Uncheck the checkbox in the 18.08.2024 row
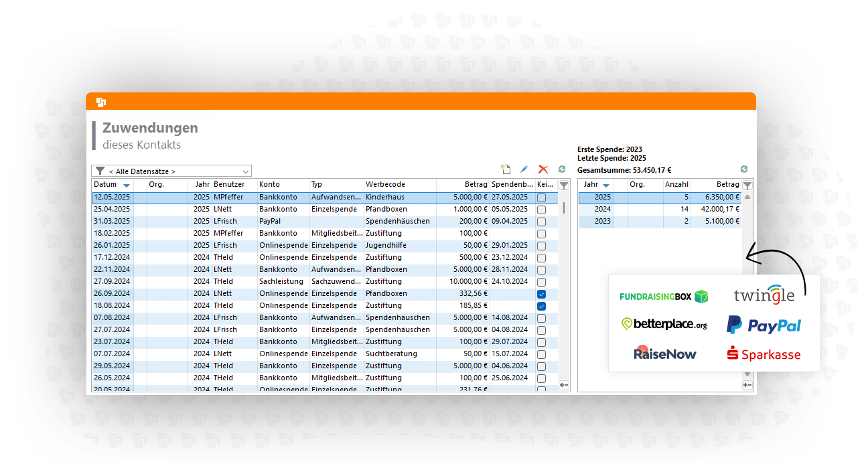 click(x=541, y=306)
